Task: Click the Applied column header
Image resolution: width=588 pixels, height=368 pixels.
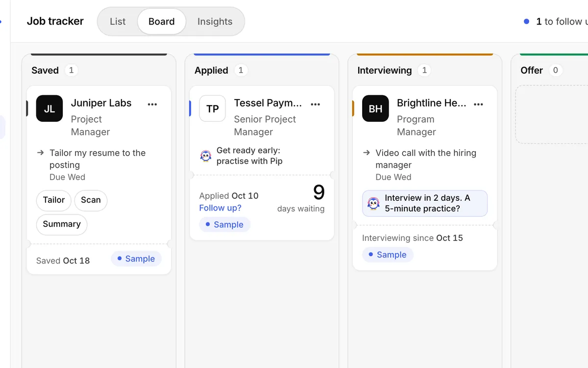Action: coord(211,70)
